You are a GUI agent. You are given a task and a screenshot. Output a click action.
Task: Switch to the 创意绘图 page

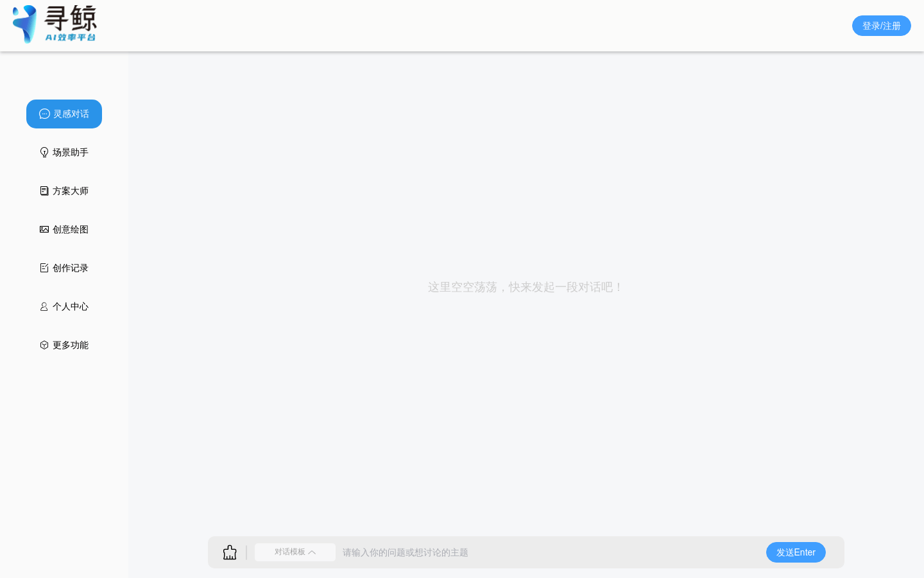click(x=71, y=229)
